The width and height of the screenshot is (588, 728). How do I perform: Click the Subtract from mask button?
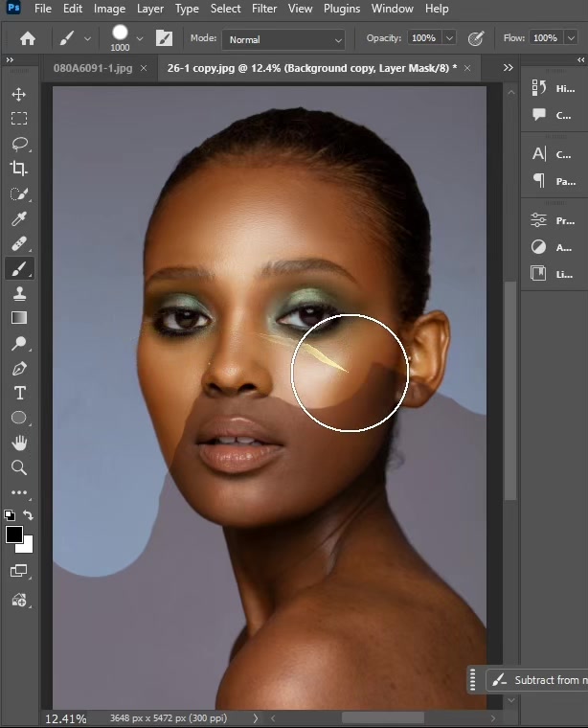tap(537, 680)
